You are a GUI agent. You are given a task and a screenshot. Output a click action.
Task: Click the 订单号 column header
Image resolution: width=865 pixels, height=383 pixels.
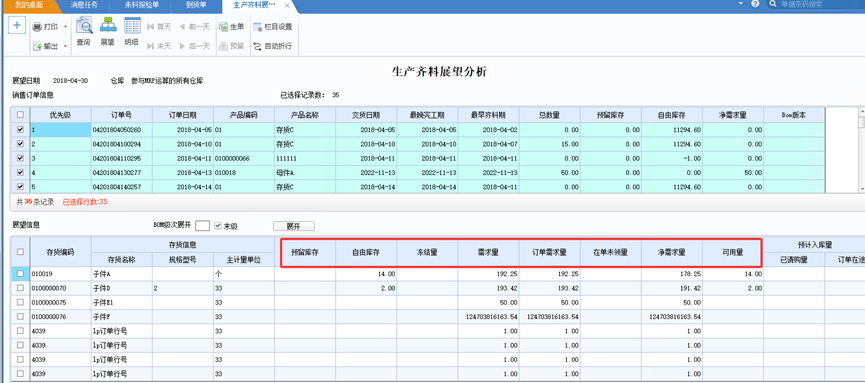(122, 115)
